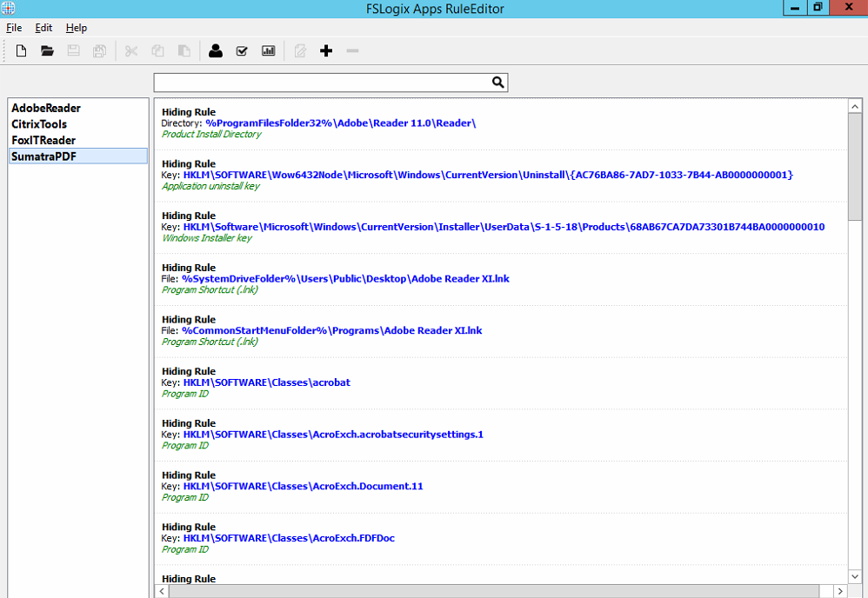Viewport: 868px width, 598px height.
Task: Select the CitrixTools rule set
Action: pyautogui.click(x=78, y=124)
